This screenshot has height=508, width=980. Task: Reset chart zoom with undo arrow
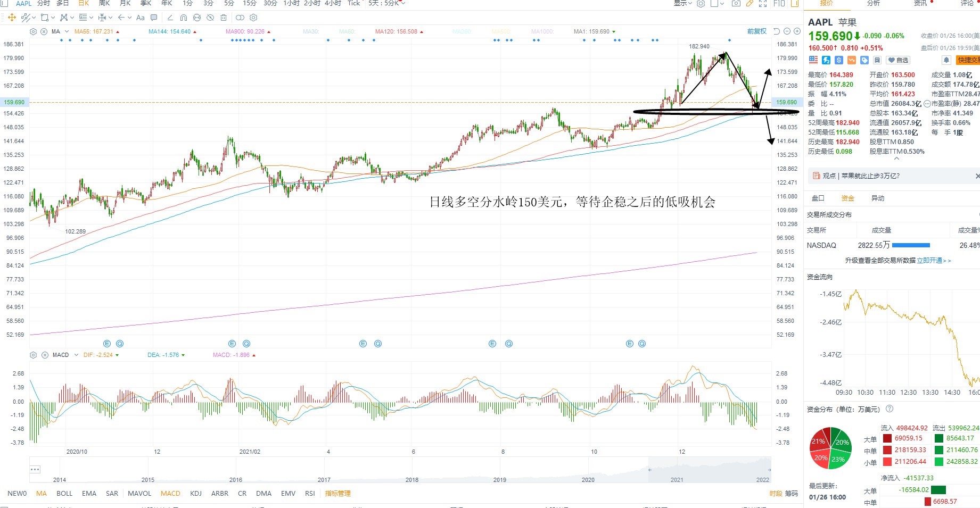[777, 31]
